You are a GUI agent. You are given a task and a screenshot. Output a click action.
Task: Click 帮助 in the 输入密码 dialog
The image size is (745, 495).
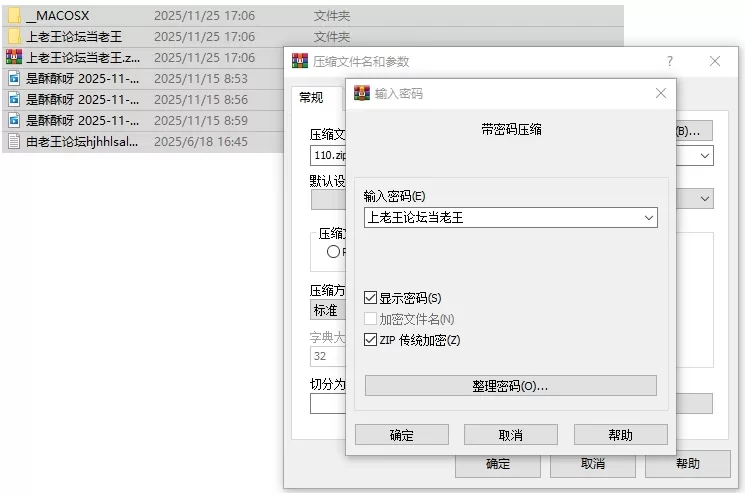pyautogui.click(x=621, y=435)
